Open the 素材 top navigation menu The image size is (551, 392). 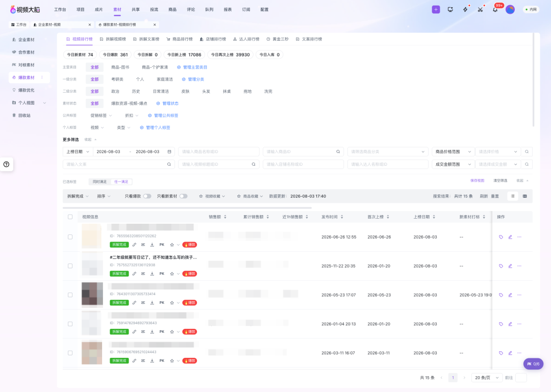[x=117, y=10]
